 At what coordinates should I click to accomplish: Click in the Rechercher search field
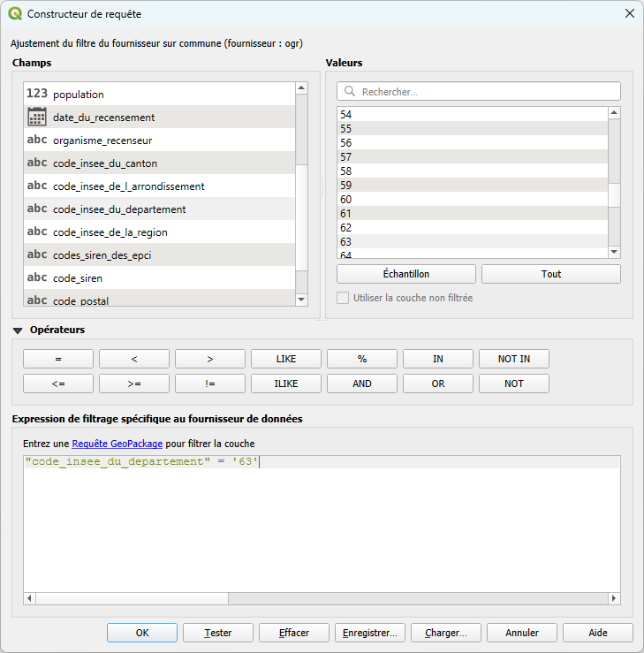pyautogui.click(x=486, y=92)
